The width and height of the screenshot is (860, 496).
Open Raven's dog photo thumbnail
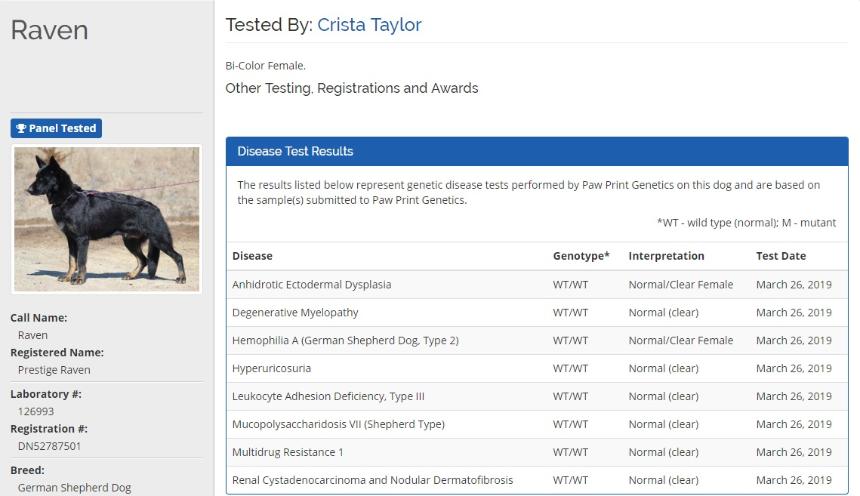(106, 219)
